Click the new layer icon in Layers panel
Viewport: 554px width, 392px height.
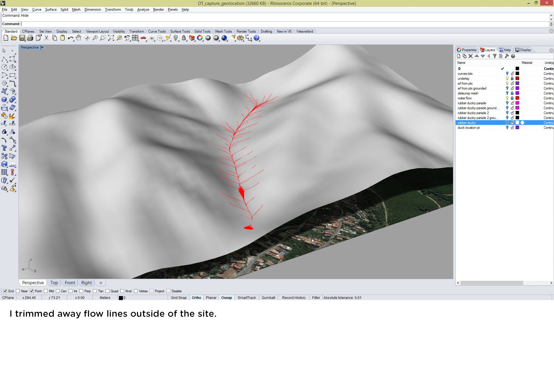point(459,56)
